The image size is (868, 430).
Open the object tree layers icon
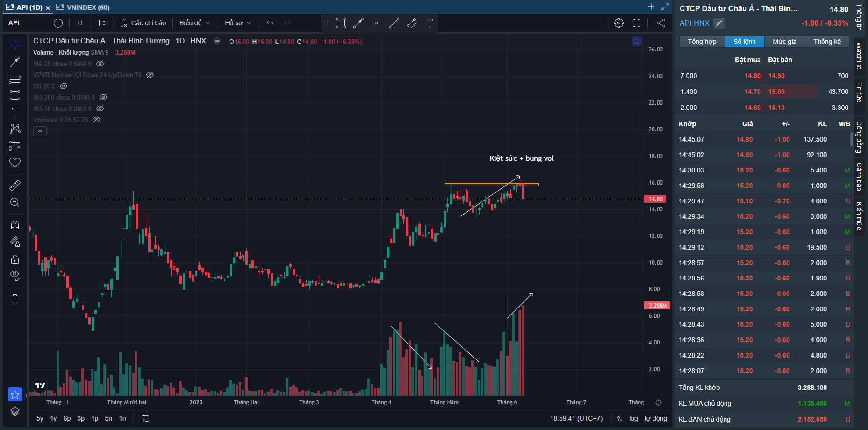pos(15,411)
